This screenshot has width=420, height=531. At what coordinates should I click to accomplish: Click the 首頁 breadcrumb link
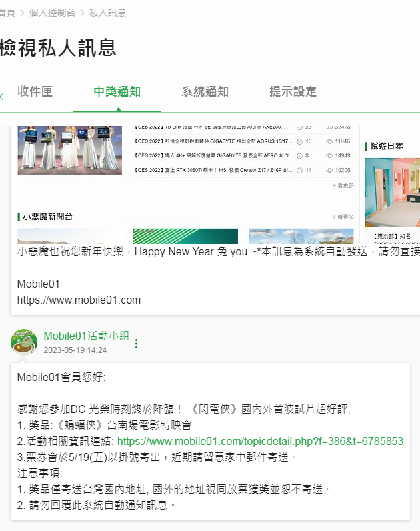[7, 13]
